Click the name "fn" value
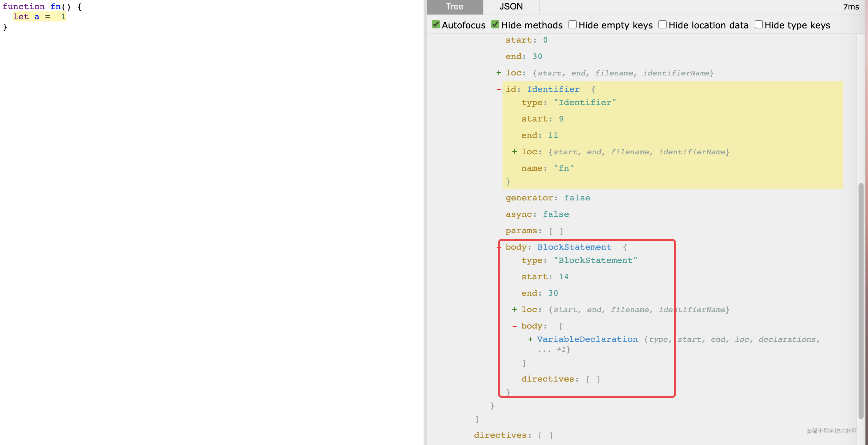 pyautogui.click(x=563, y=168)
